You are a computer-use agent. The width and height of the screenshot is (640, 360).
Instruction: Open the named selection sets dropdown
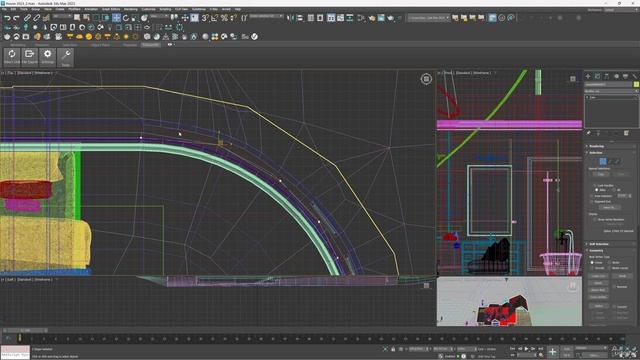267,16
